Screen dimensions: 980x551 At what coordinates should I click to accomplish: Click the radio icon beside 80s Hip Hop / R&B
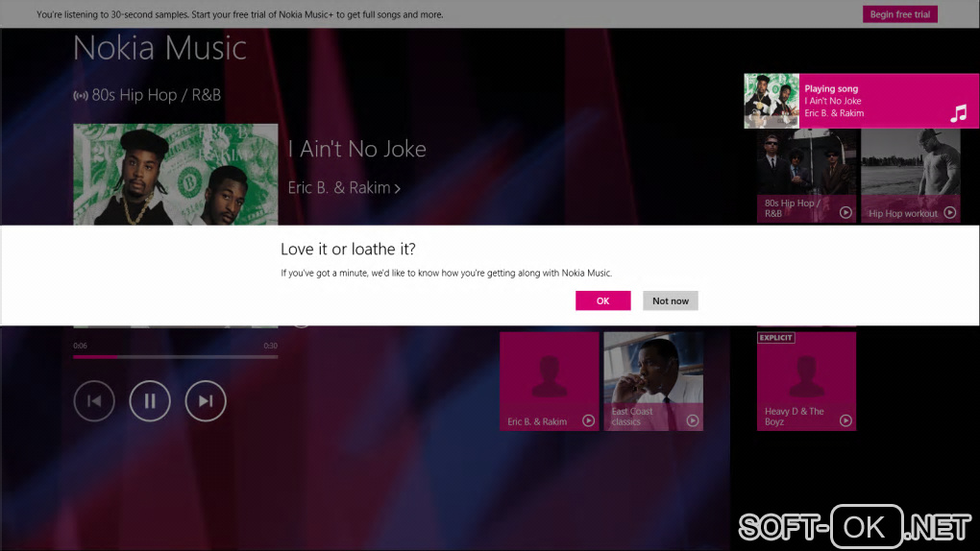click(x=81, y=96)
